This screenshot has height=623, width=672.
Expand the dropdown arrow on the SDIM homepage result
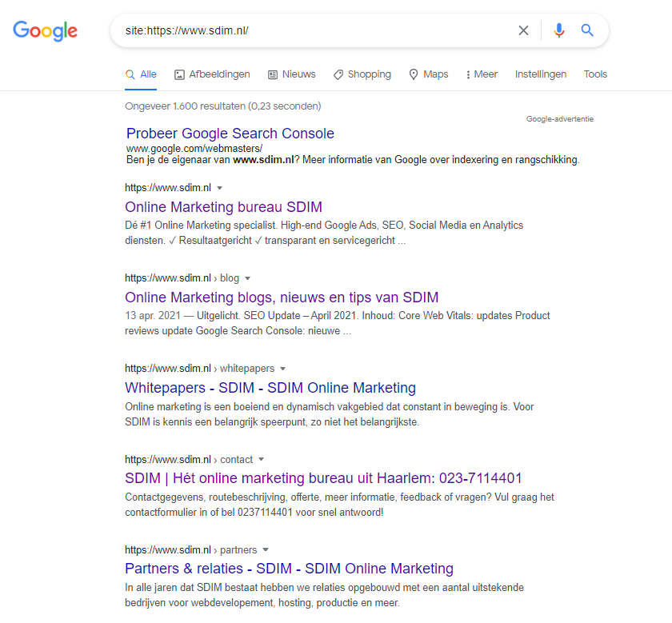click(x=221, y=187)
